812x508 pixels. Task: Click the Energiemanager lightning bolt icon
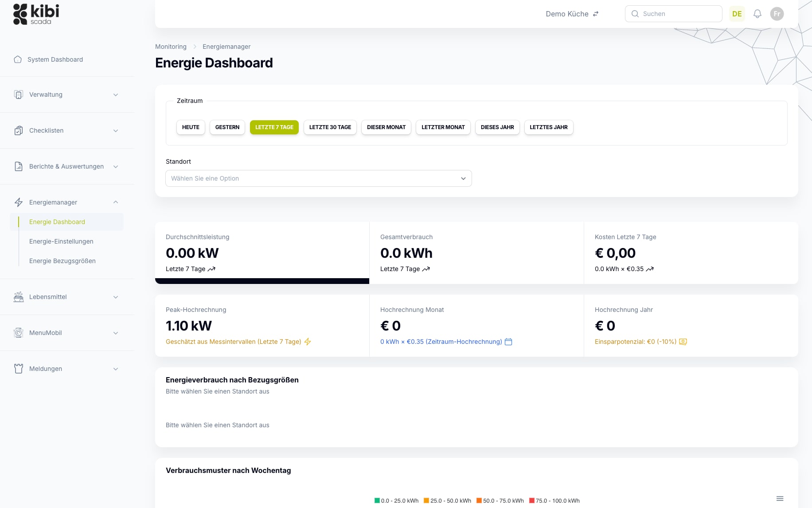19,202
